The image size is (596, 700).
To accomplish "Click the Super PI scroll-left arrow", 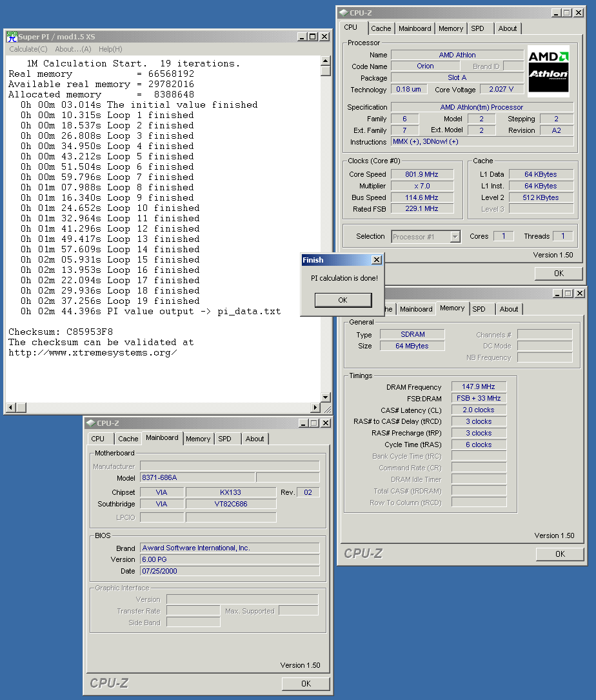I will [12, 407].
